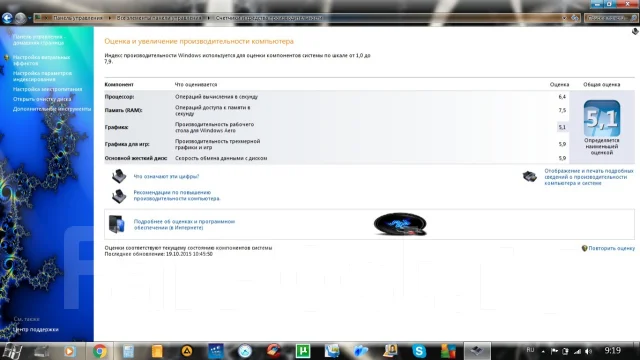Open 'Что означают эти цифры?' link
Screen dimensions: 640x360
[166, 176]
